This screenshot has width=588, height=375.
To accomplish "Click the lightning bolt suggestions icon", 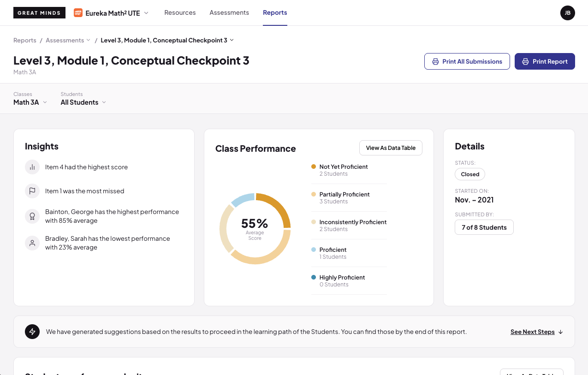I will point(32,332).
